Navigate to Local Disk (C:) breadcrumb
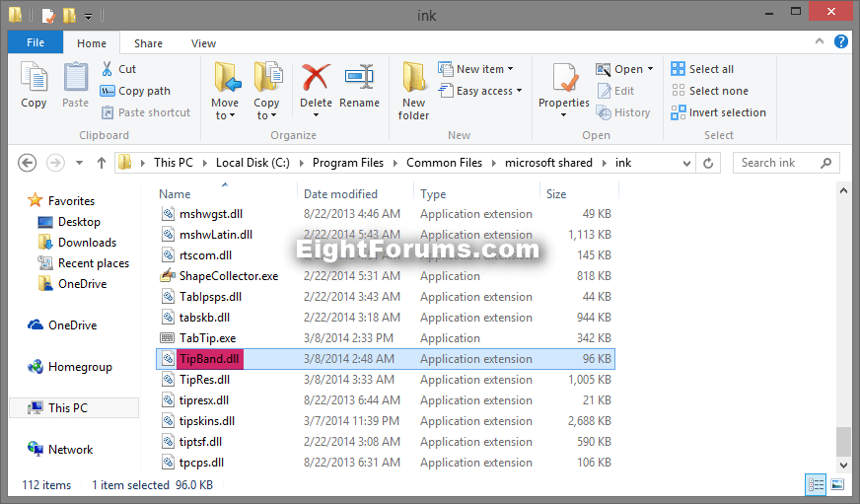This screenshot has height=504, width=860. coord(252,163)
